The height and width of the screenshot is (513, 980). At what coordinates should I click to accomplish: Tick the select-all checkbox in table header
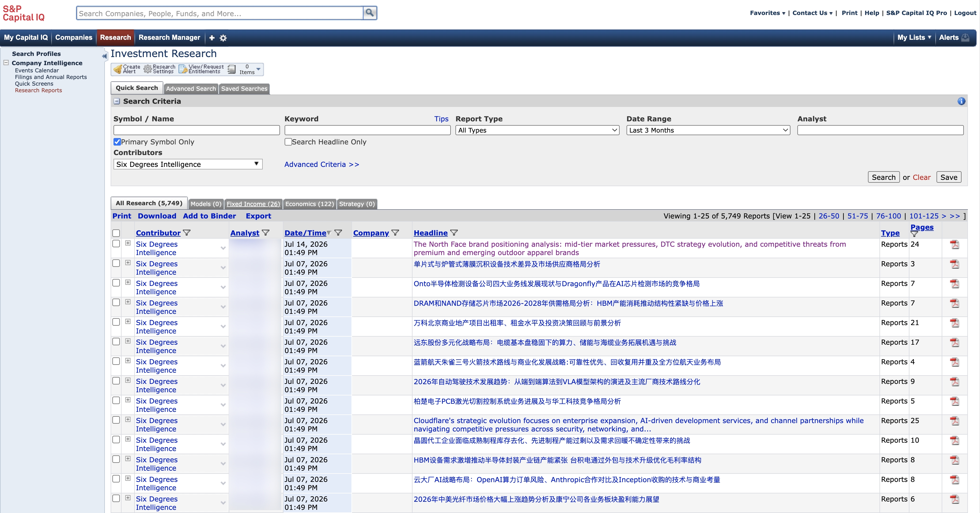(116, 233)
